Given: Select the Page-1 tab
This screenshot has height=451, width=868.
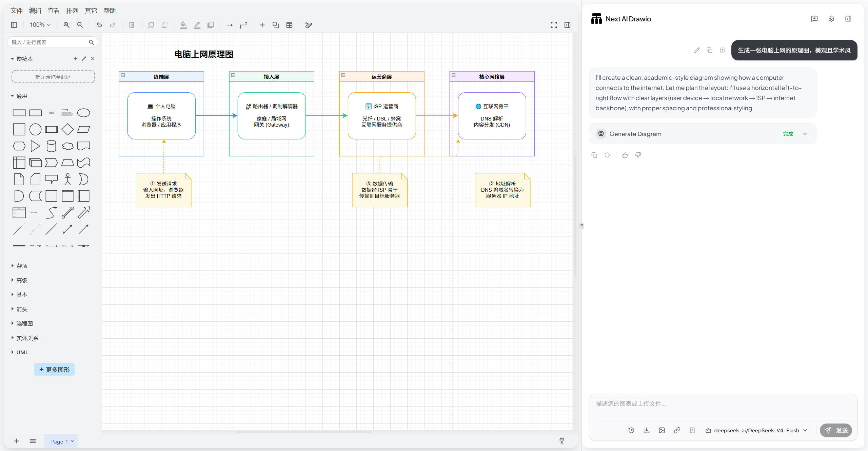Looking at the screenshot, I should tap(61, 441).
